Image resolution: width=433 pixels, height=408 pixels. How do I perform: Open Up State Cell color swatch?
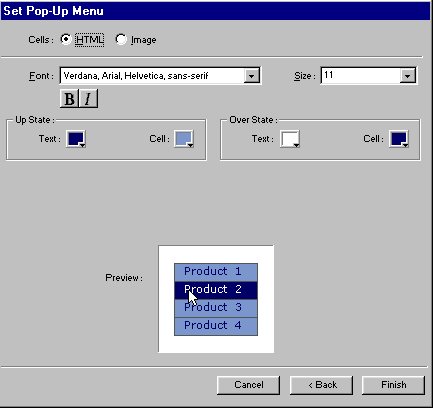pos(184,139)
